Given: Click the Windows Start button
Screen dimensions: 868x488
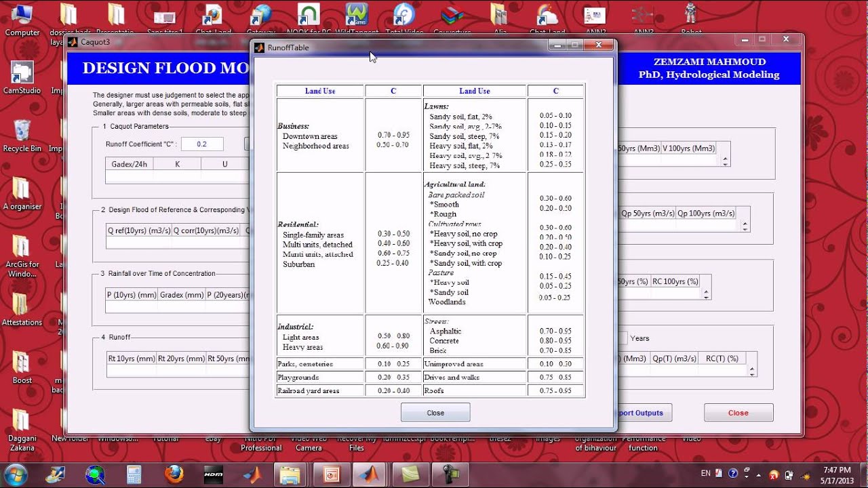Looking at the screenshot, I should point(15,474).
